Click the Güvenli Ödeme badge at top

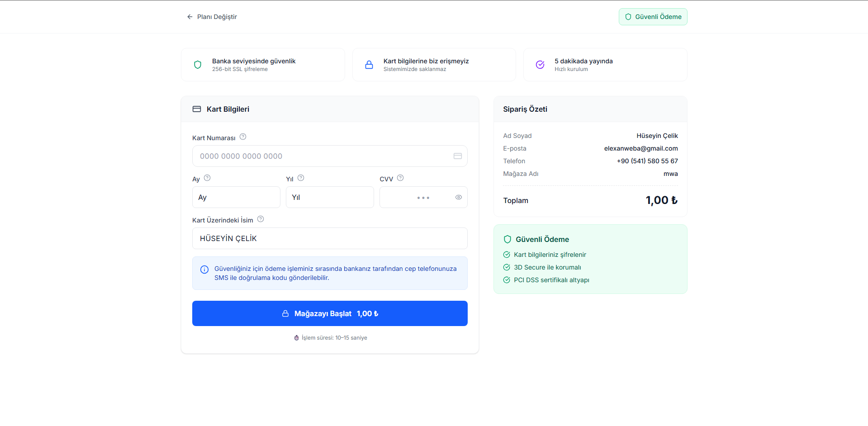tap(653, 17)
